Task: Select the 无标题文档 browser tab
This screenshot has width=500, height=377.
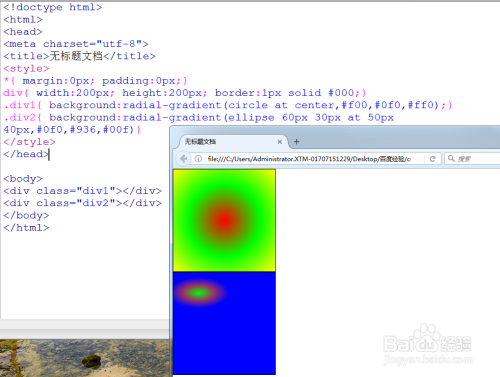Action: [x=233, y=142]
